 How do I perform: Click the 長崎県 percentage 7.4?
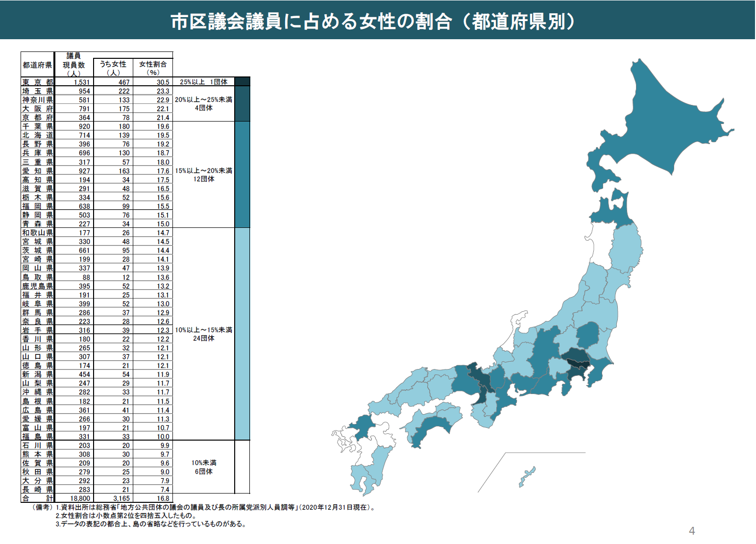(165, 490)
